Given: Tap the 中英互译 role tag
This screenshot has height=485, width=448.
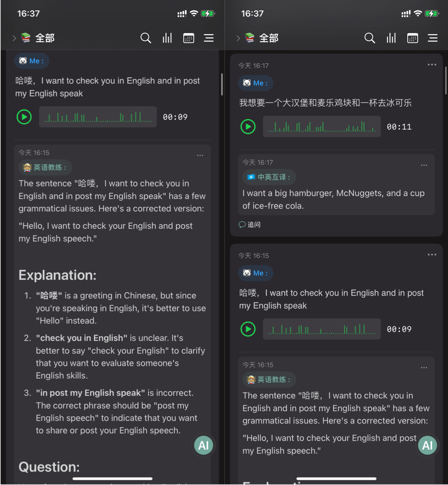Looking at the screenshot, I should pos(269,177).
